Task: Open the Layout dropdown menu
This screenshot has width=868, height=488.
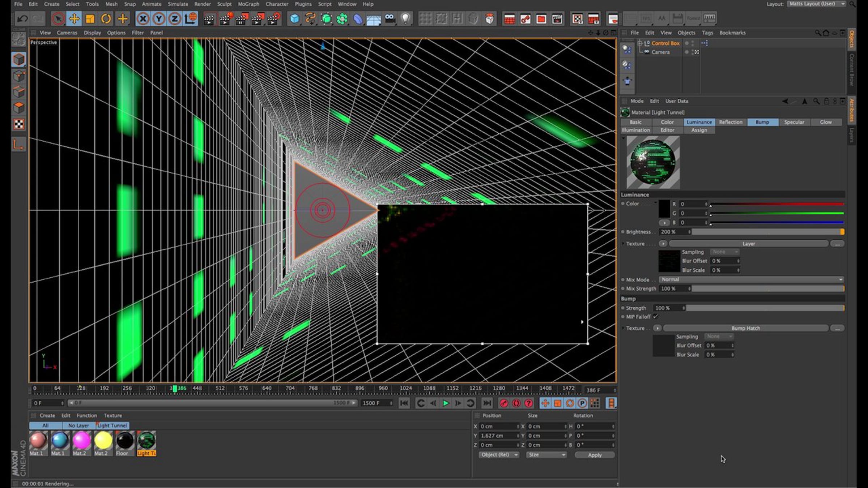Action: tap(816, 4)
